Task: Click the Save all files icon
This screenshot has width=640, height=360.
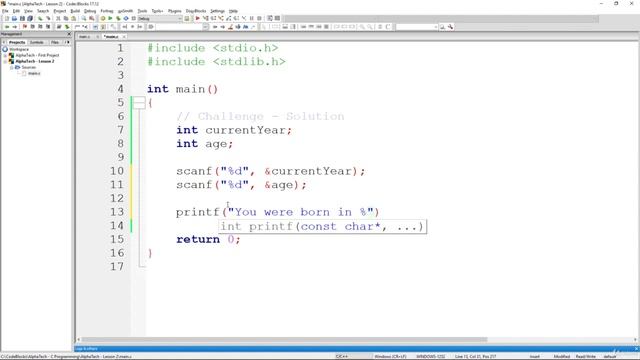Action: [x=30, y=18]
